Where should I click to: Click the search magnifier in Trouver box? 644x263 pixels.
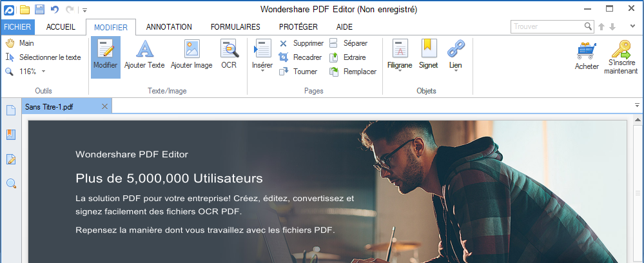(589, 26)
